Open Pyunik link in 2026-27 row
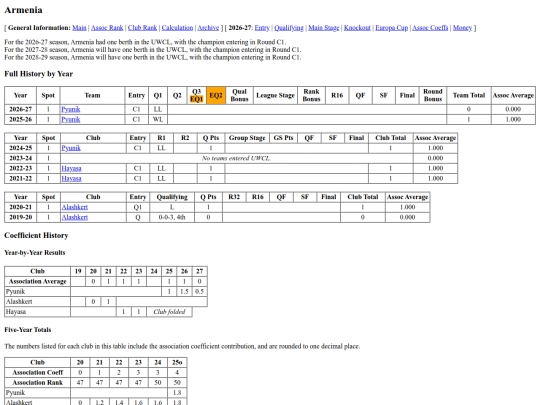Screen dimensions: 540x405 tap(71, 110)
